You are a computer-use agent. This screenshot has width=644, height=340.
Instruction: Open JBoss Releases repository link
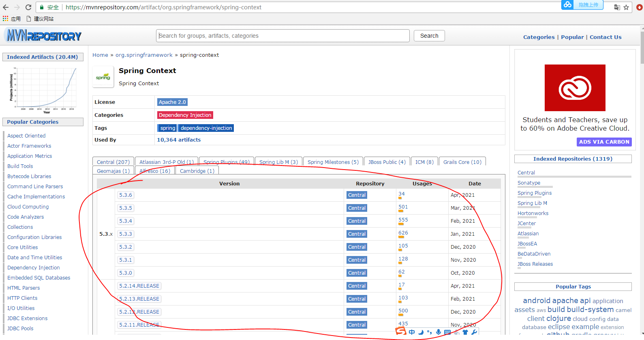535,264
